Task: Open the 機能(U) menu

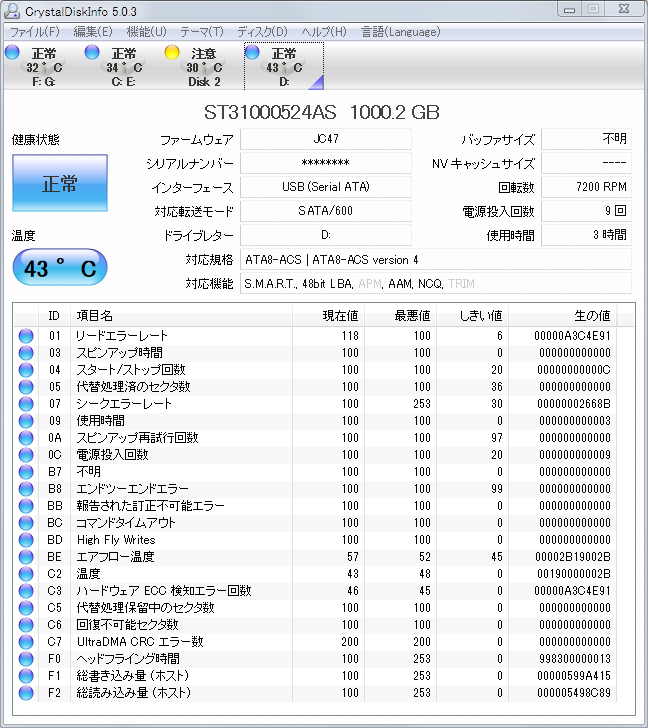Action: pos(146,32)
